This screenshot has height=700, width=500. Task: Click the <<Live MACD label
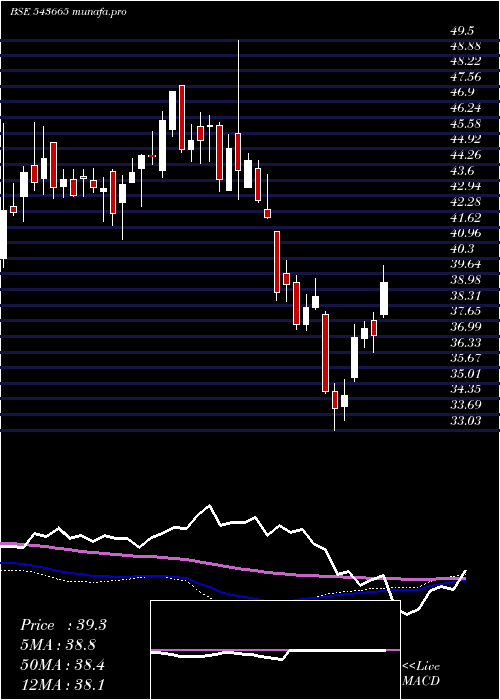coord(421,674)
